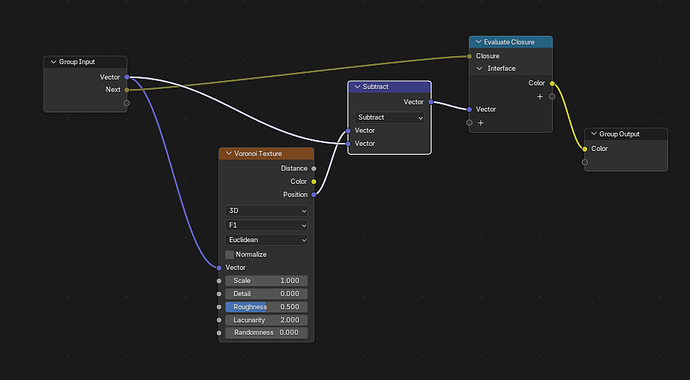Screen dimensions: 690x380
Task: Click the first Vector input socket on Subtract
Action: (348, 131)
